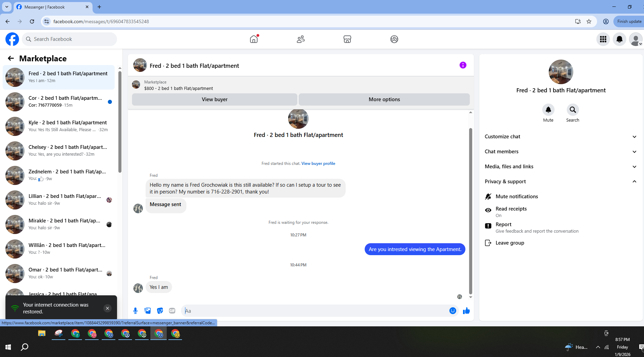
Task: Collapse Privacy & support section
Action: [x=561, y=182]
